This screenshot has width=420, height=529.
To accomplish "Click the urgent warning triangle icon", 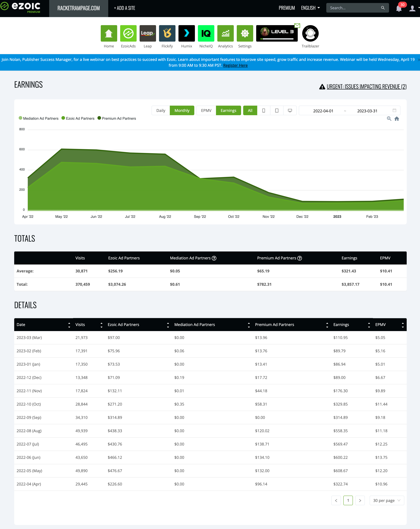I will [322, 87].
